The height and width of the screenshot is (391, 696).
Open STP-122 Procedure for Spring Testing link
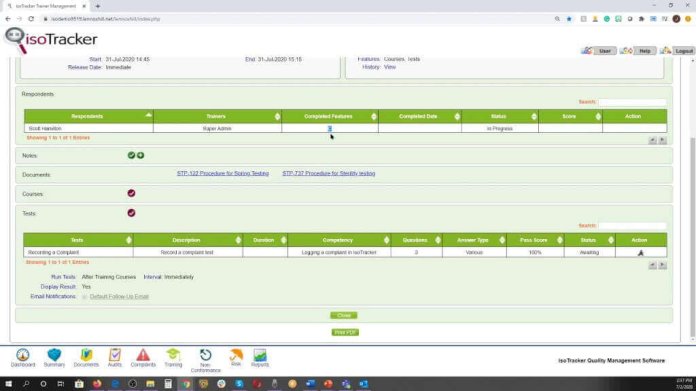click(223, 174)
